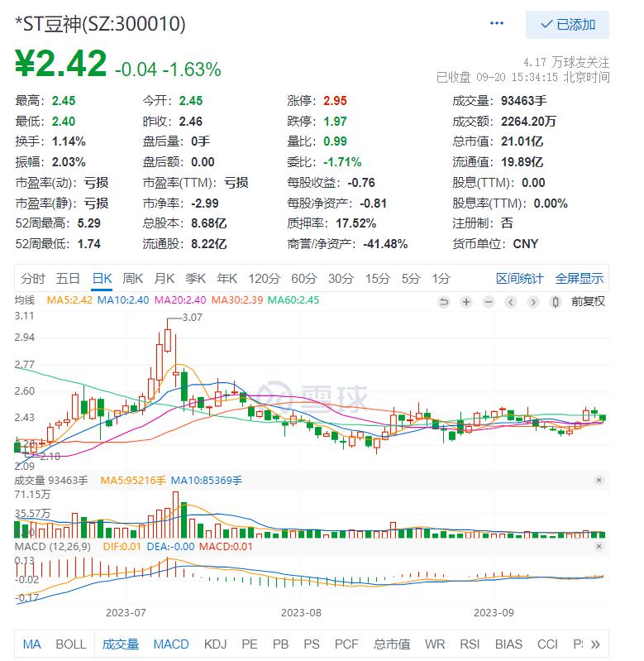Click the MA20:2.40 legend label
This screenshot has height=661, width=644.
[180, 300]
